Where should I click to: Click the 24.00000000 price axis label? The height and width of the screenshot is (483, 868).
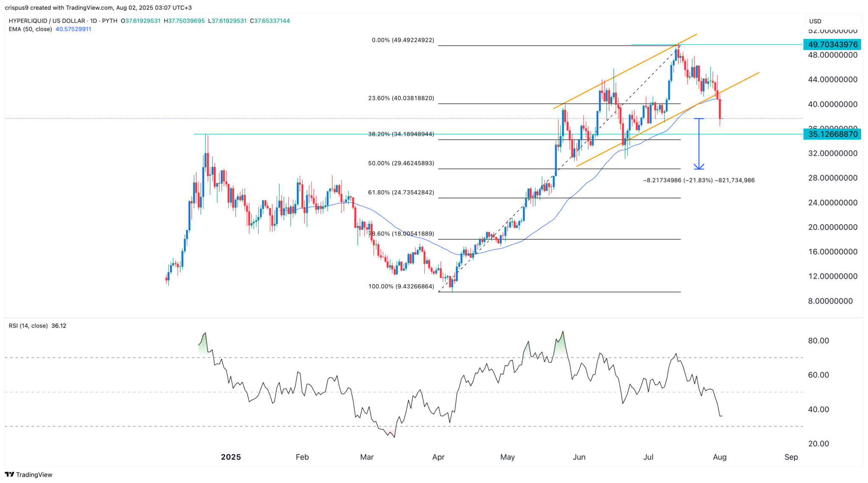pyautogui.click(x=833, y=203)
